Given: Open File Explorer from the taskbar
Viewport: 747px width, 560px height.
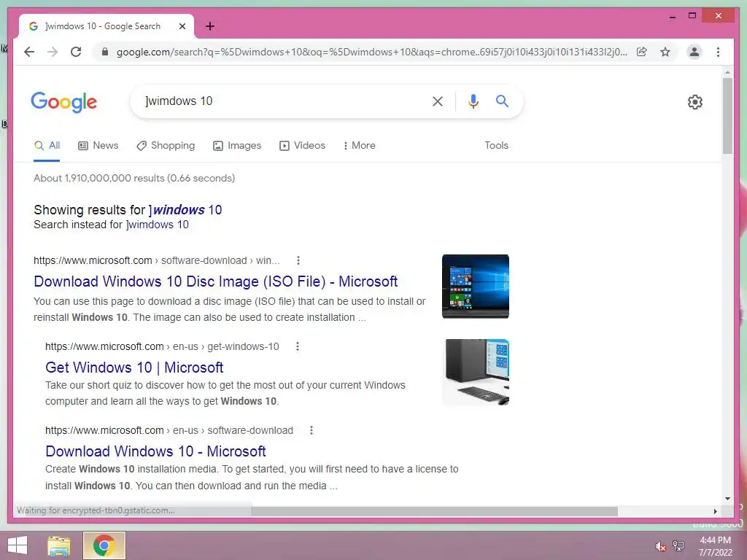Looking at the screenshot, I should 59,545.
